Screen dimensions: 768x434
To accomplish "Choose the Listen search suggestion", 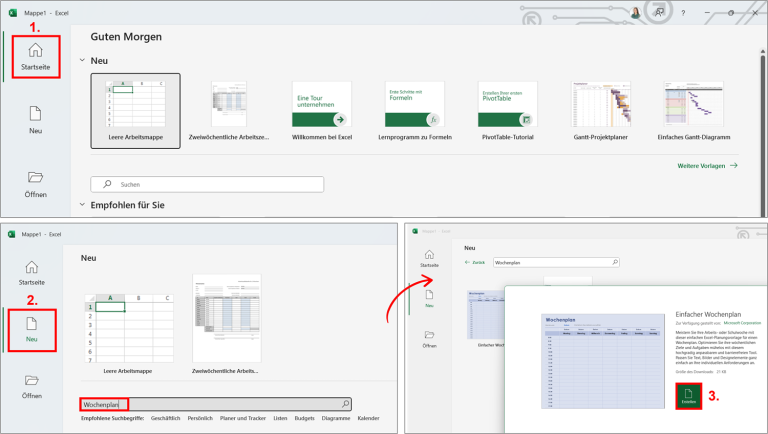I will pyautogui.click(x=280, y=418).
